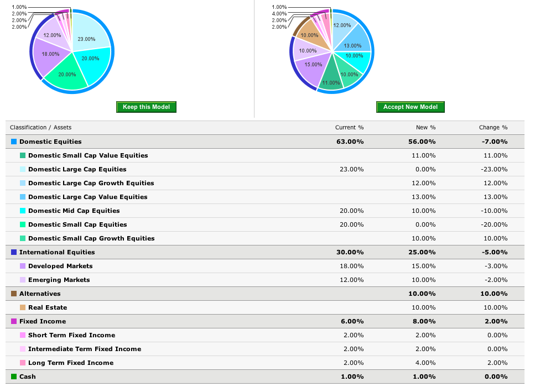This screenshot has height=392, width=540.
Task: Click the Fixed Income magenta swatch
Action: (14, 322)
